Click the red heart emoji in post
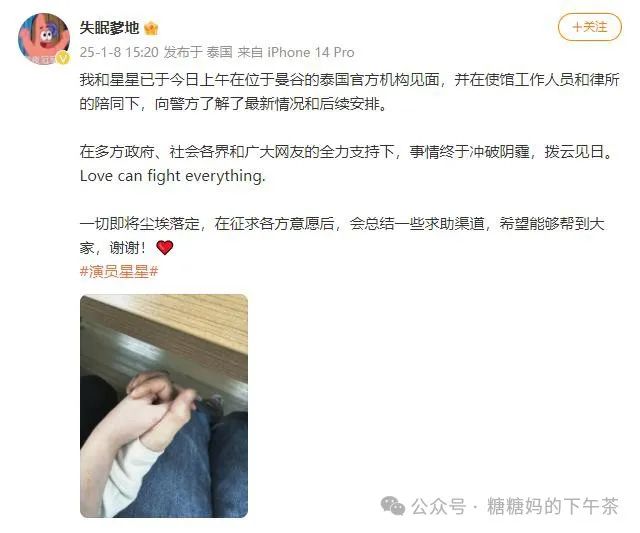This screenshot has height=533, width=640. click(164, 247)
